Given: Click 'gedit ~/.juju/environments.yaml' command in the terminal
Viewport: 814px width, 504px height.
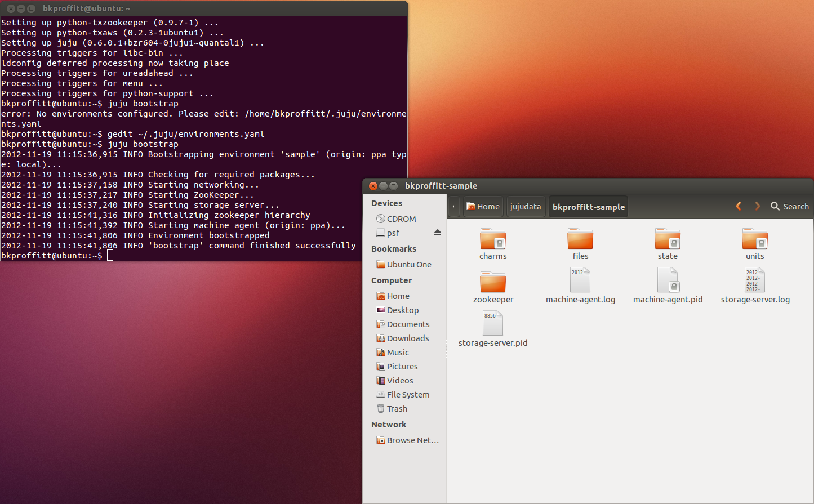Looking at the screenshot, I should 186,134.
